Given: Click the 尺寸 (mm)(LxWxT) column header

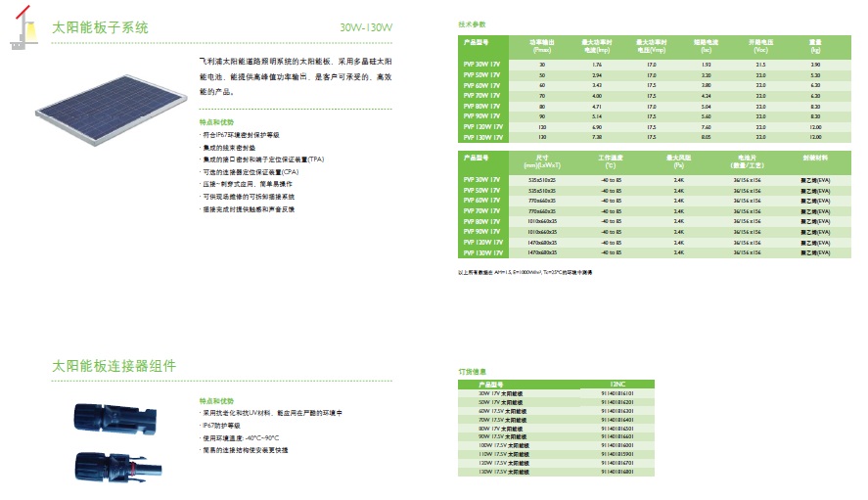Looking at the screenshot, I should click(542, 161).
